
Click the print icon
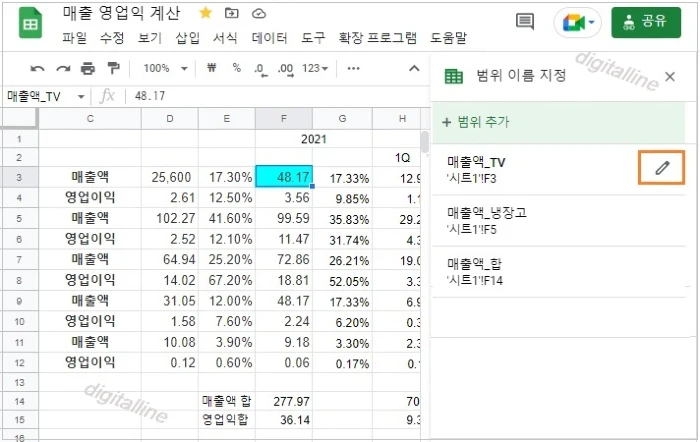tap(88, 68)
